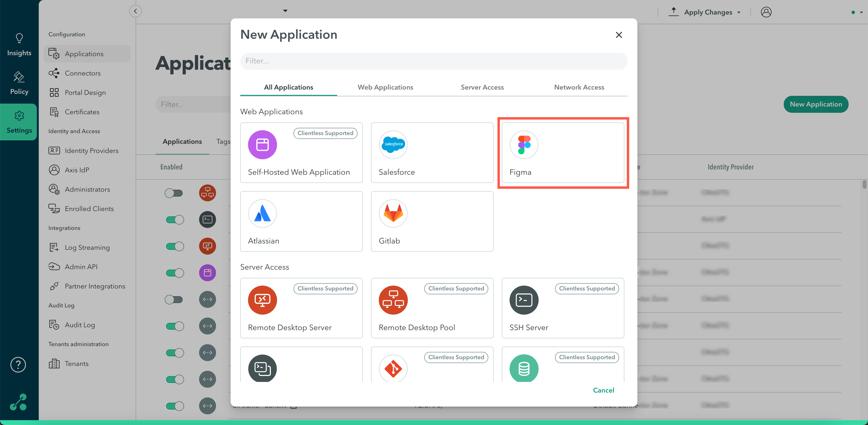868x425 pixels.
Task: Switch to the Server Access tab
Action: coord(482,87)
